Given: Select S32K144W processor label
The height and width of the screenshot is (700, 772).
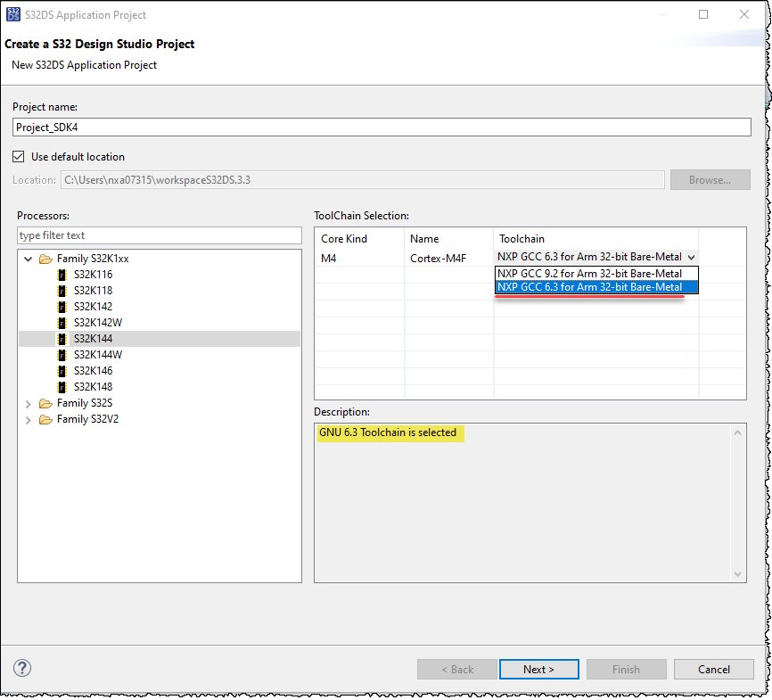Looking at the screenshot, I should pyautogui.click(x=98, y=355).
